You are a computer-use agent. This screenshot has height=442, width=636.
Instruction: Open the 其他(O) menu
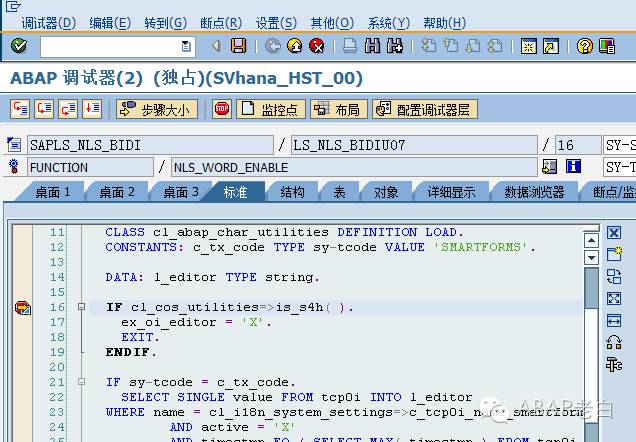tap(332, 23)
